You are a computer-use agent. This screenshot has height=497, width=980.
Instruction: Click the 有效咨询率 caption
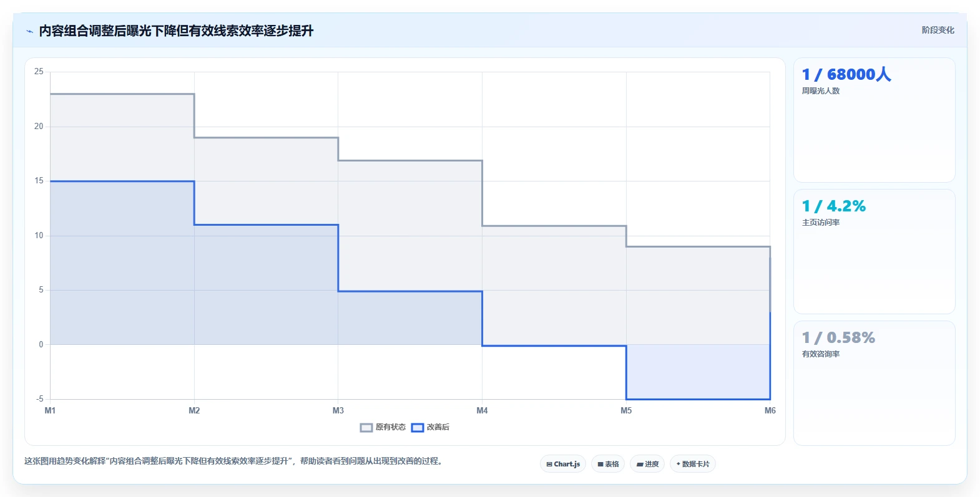coord(821,354)
